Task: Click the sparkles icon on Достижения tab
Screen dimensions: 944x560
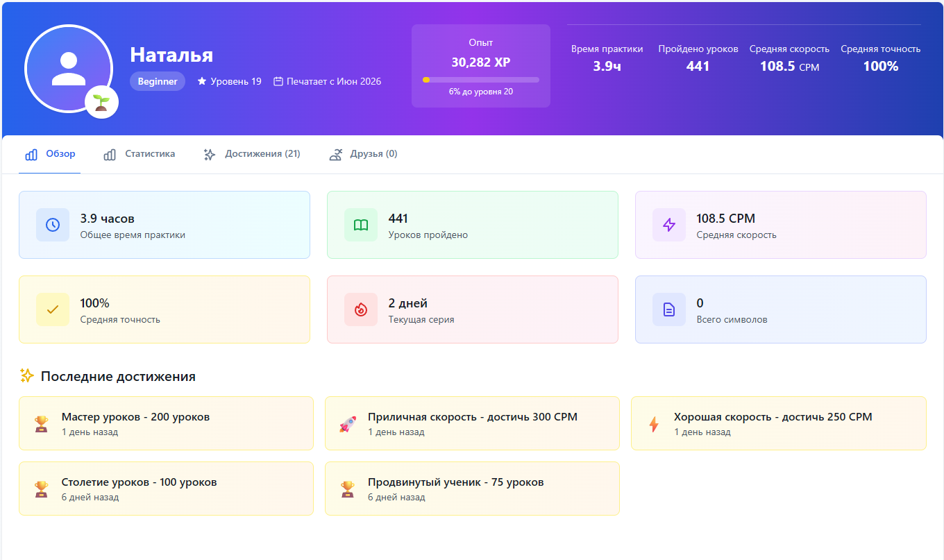Action: (210, 154)
